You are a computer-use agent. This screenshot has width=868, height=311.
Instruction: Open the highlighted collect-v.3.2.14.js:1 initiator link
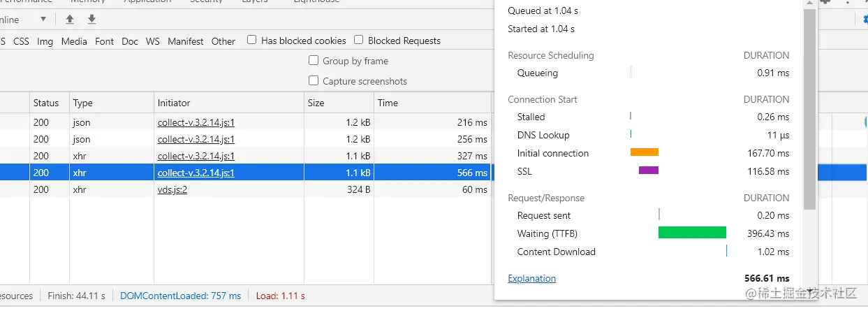196,173
